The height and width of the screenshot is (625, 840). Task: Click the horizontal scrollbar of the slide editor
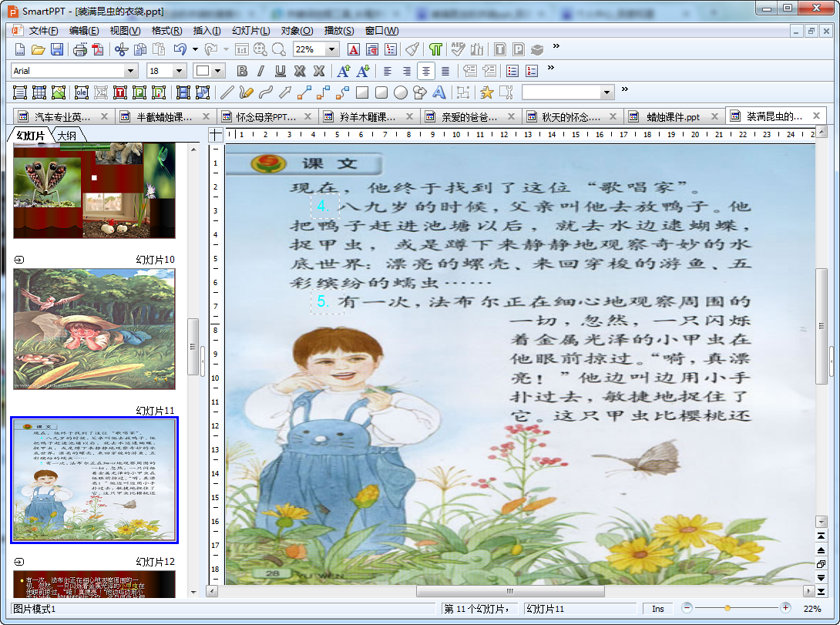point(510,591)
